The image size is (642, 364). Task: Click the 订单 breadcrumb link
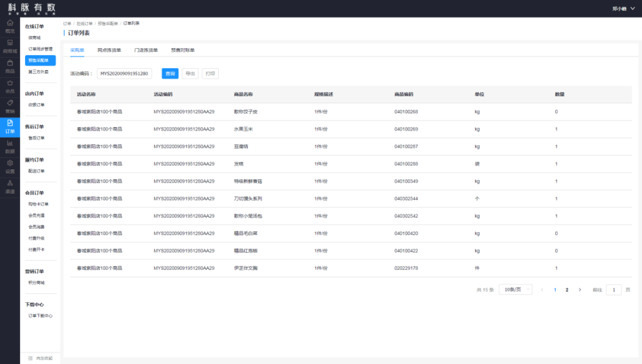coord(67,23)
